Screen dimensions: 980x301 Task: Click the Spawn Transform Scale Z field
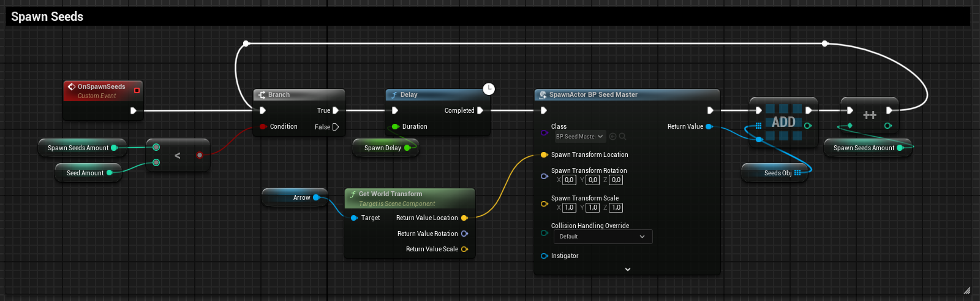[616, 208]
